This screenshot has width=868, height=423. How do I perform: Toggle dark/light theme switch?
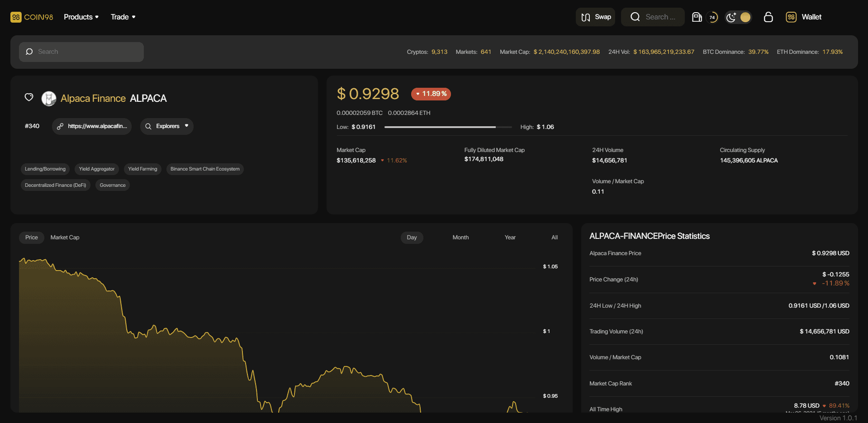pos(739,17)
